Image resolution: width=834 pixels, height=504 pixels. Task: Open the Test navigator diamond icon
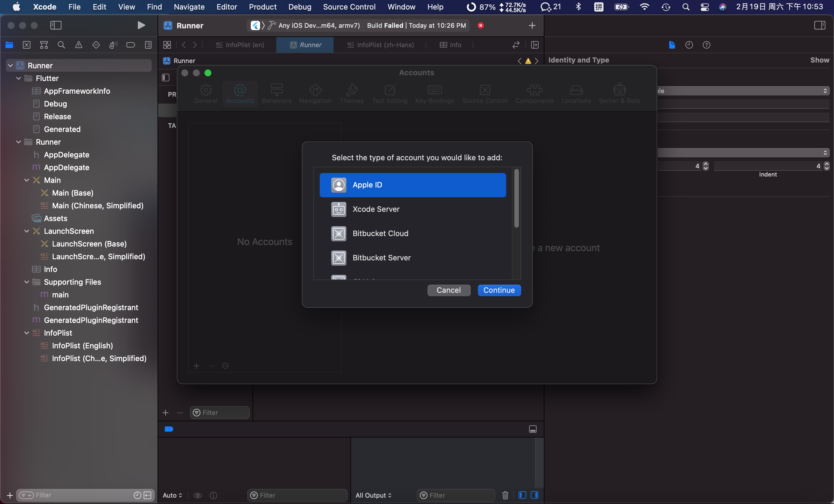tap(96, 45)
